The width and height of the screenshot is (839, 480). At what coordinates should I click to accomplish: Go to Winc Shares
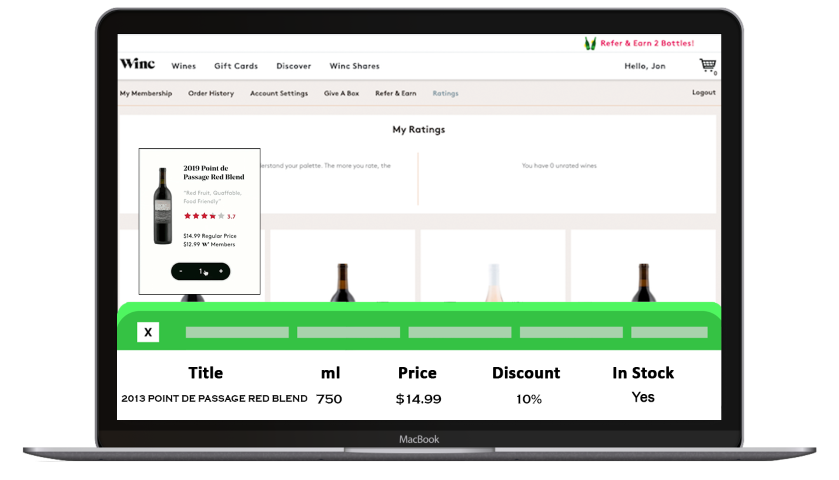pyautogui.click(x=354, y=66)
